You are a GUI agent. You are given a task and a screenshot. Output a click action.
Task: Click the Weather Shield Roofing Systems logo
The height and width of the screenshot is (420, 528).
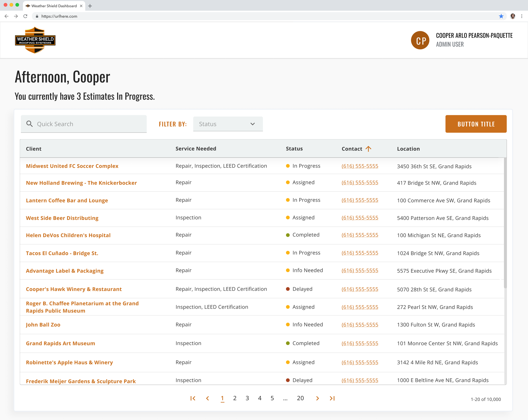click(35, 40)
